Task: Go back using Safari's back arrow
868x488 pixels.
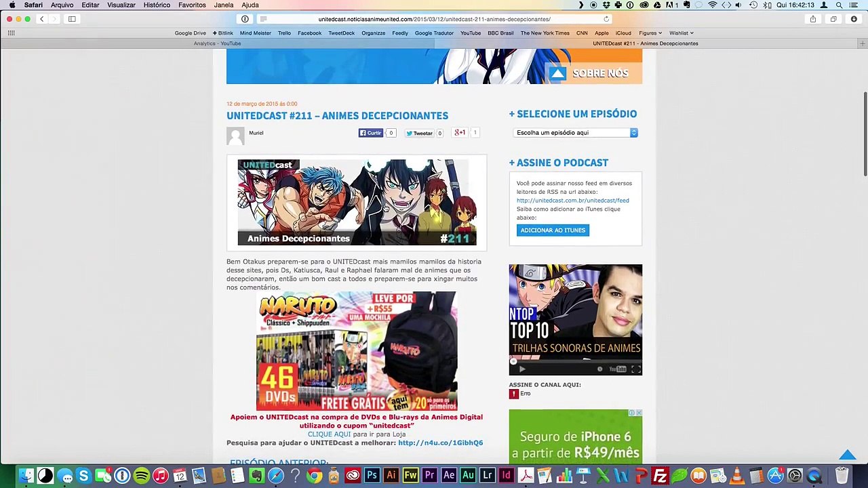Action: click(42, 19)
